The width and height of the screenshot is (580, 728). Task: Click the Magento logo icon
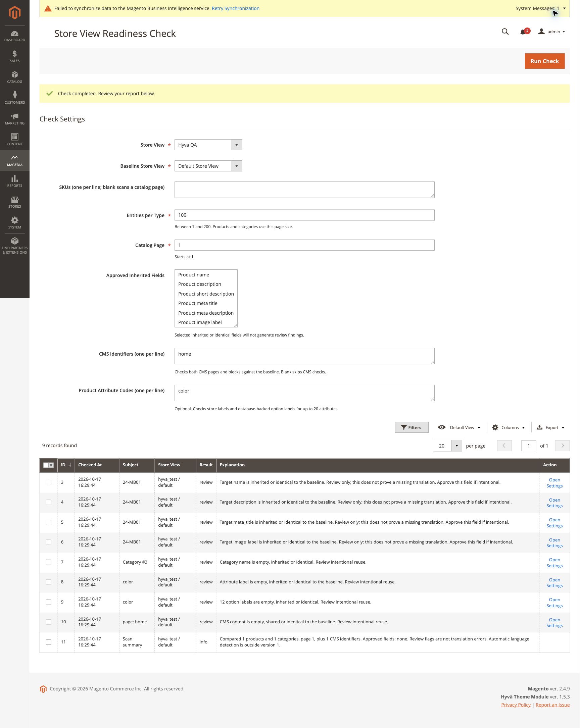[x=14, y=13]
